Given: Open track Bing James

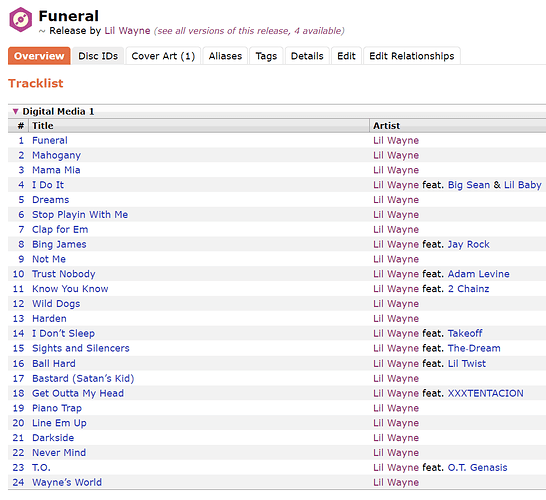Looking at the screenshot, I should point(59,244).
